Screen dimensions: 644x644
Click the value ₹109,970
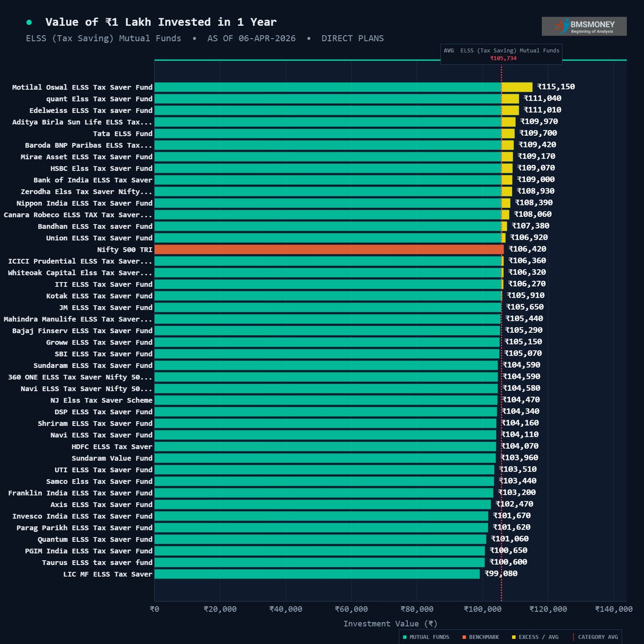[539, 121]
